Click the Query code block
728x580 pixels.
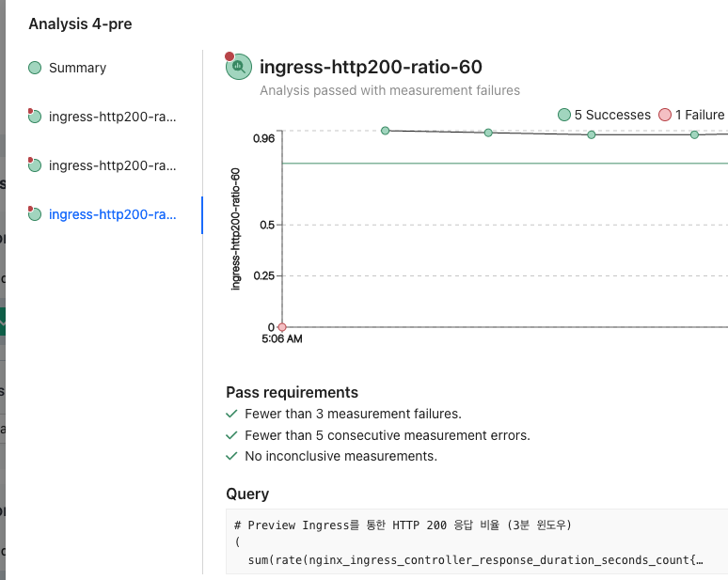(x=477, y=541)
